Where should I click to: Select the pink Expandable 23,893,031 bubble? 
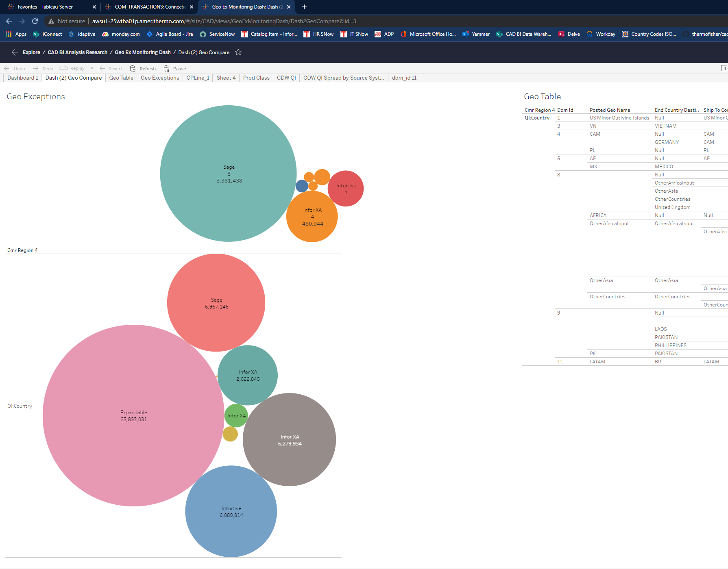pos(133,416)
